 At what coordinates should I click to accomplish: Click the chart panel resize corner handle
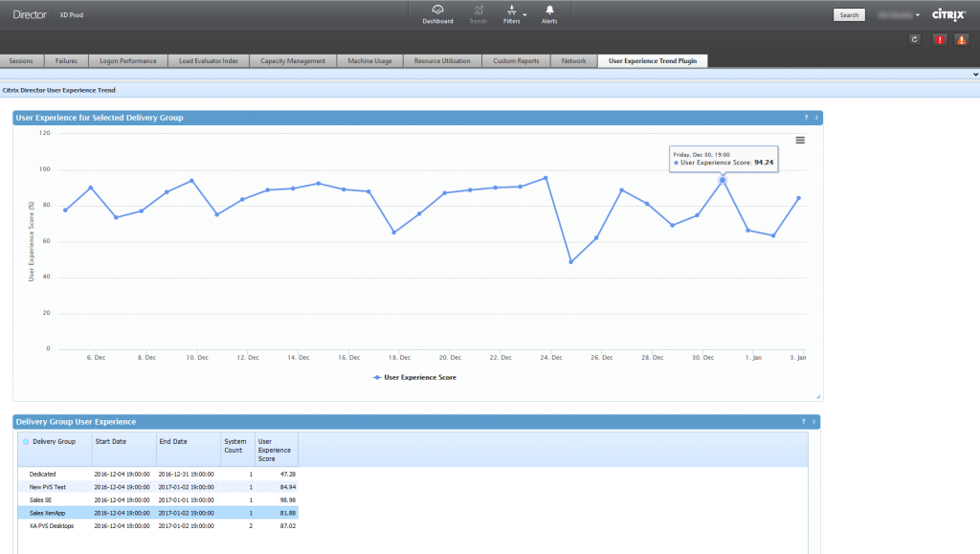click(x=818, y=397)
